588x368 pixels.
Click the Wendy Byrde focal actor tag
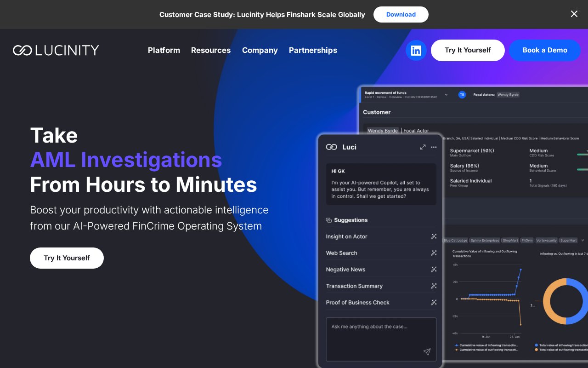(508, 95)
